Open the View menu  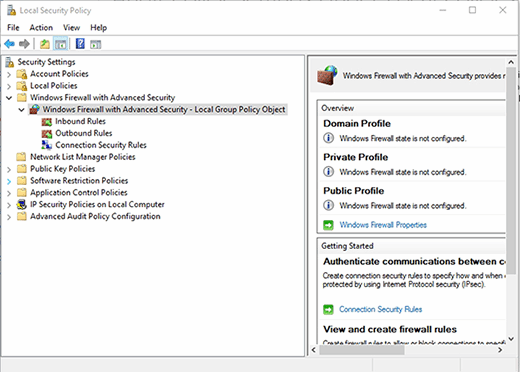(x=71, y=28)
